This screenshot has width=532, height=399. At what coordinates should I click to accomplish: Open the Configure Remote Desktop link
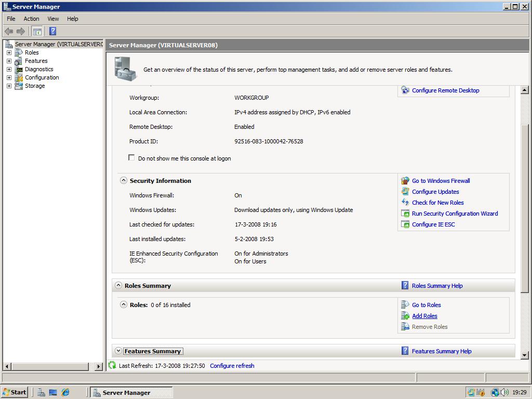(x=445, y=90)
